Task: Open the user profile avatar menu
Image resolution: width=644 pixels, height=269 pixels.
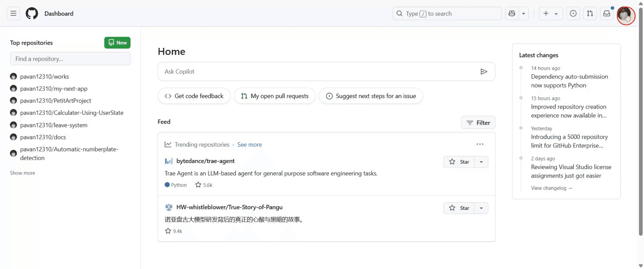Action: tap(625, 14)
